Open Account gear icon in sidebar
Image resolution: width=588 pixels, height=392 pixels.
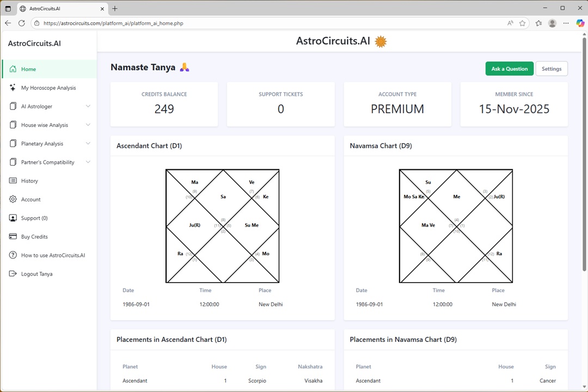(x=13, y=199)
